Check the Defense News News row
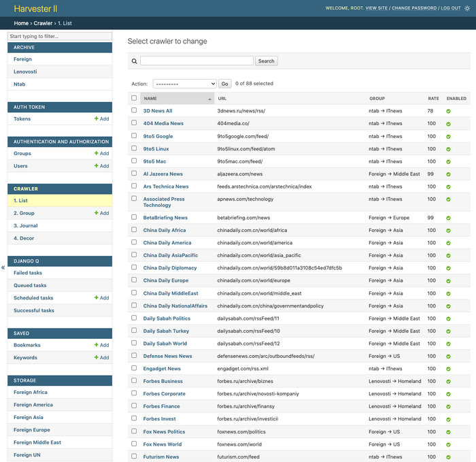Image resolution: width=476 pixels, height=462 pixels. 134,355
